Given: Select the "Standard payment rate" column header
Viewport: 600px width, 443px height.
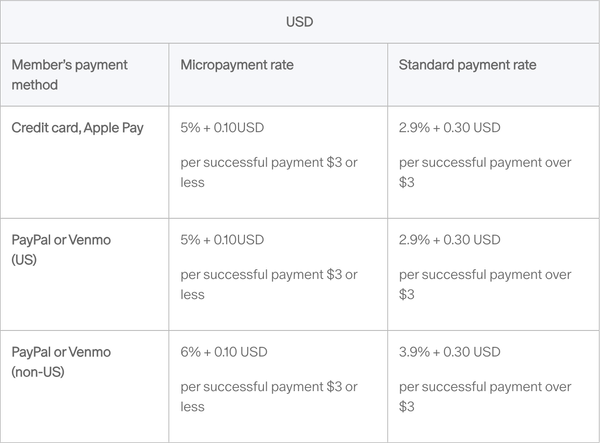Looking at the screenshot, I should point(467,65).
